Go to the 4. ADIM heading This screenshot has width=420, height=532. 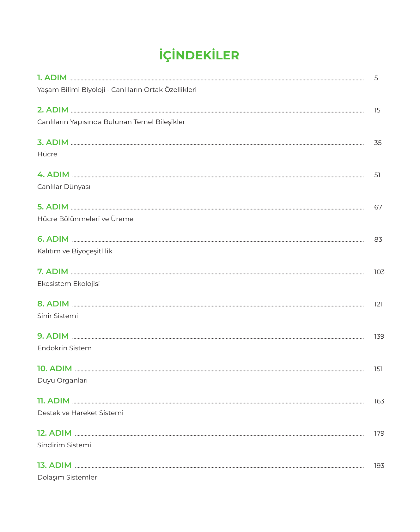(53, 175)
